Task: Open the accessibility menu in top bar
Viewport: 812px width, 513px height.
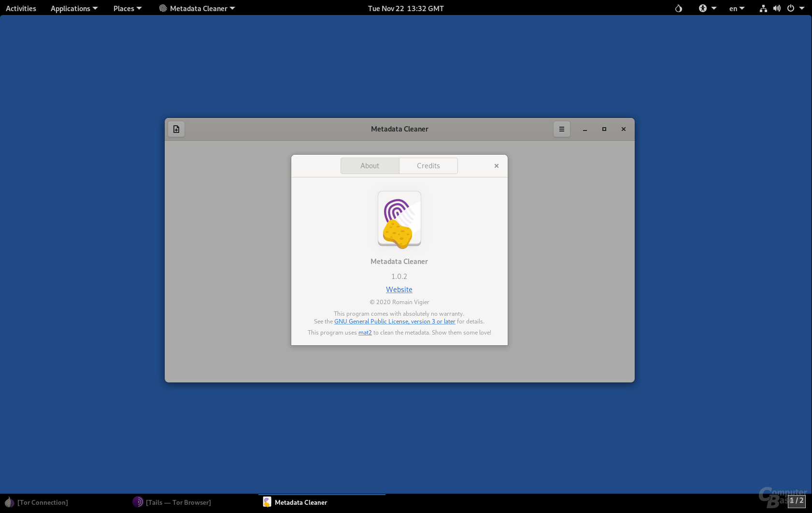Action: [707, 8]
